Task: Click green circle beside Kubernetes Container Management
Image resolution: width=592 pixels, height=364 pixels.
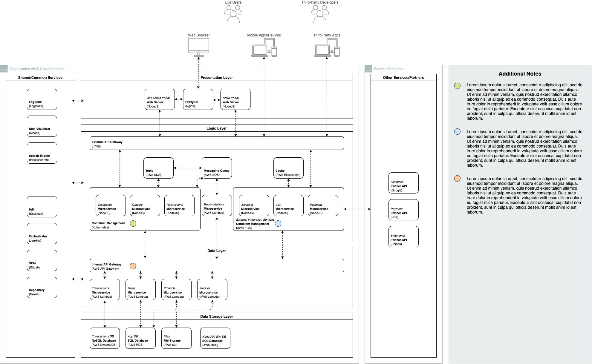Action: point(133,223)
